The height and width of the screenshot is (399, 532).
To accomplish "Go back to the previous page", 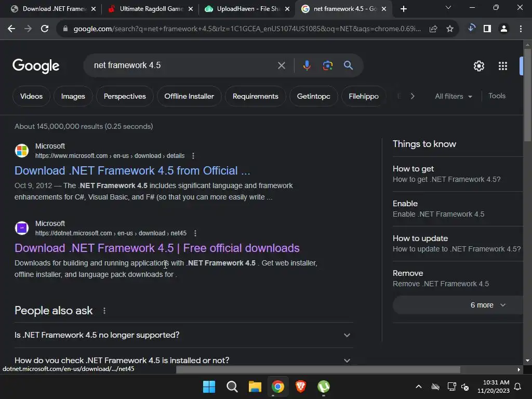I will click(11, 29).
